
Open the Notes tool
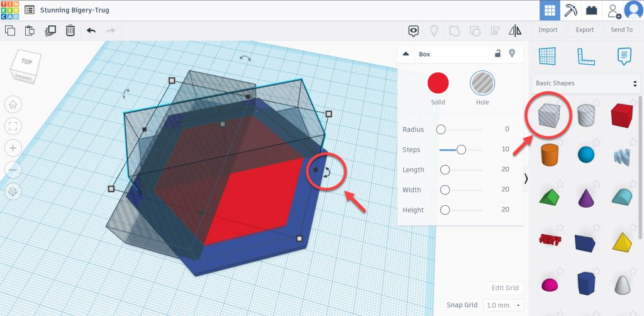click(624, 57)
